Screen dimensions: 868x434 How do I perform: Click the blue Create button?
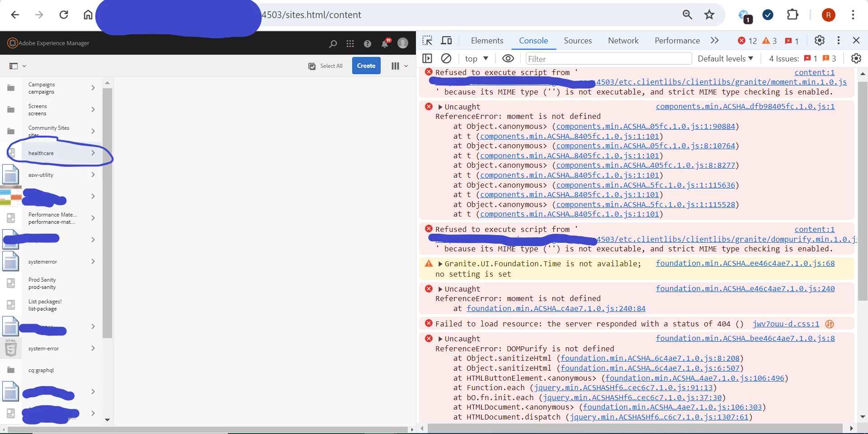click(x=366, y=66)
